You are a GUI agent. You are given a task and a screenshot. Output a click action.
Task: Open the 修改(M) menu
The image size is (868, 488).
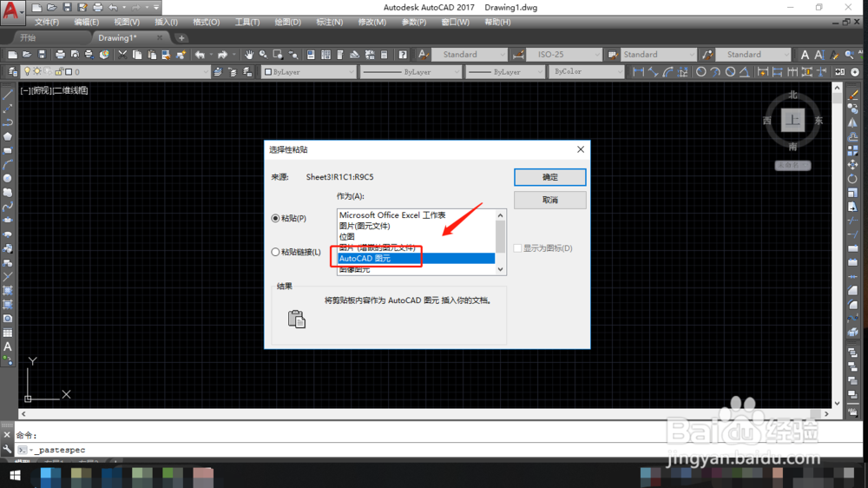(x=372, y=23)
